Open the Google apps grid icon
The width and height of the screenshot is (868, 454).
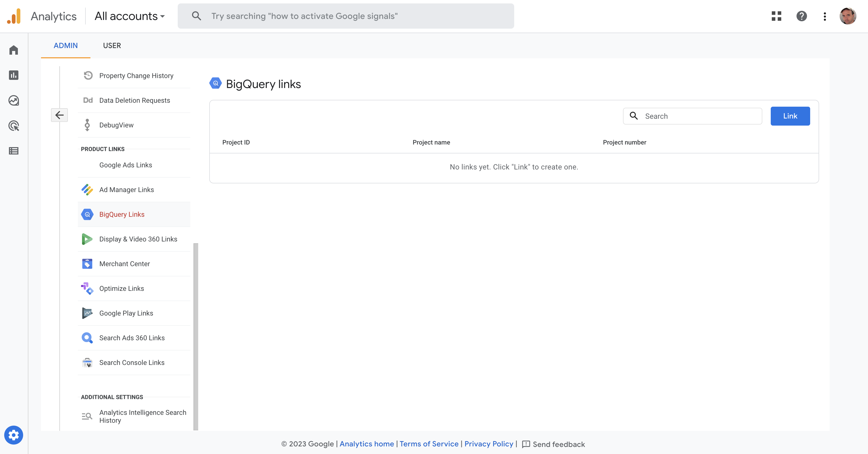click(x=776, y=16)
